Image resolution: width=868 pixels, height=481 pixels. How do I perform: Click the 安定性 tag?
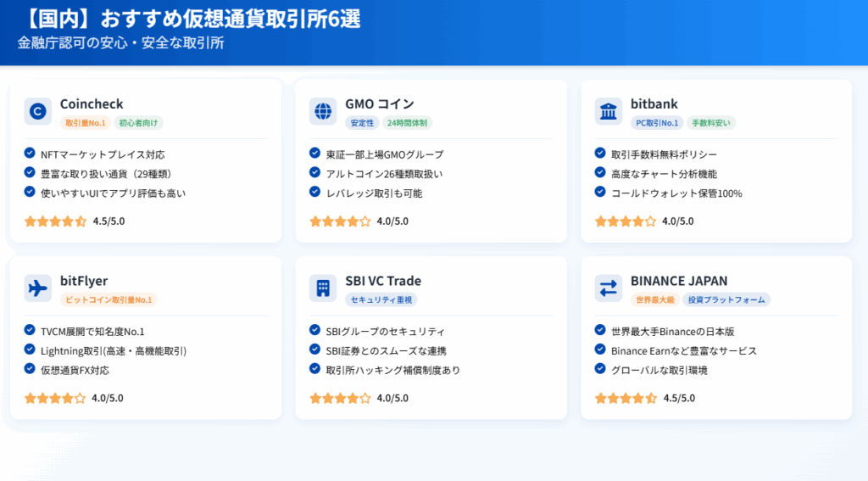(x=362, y=123)
